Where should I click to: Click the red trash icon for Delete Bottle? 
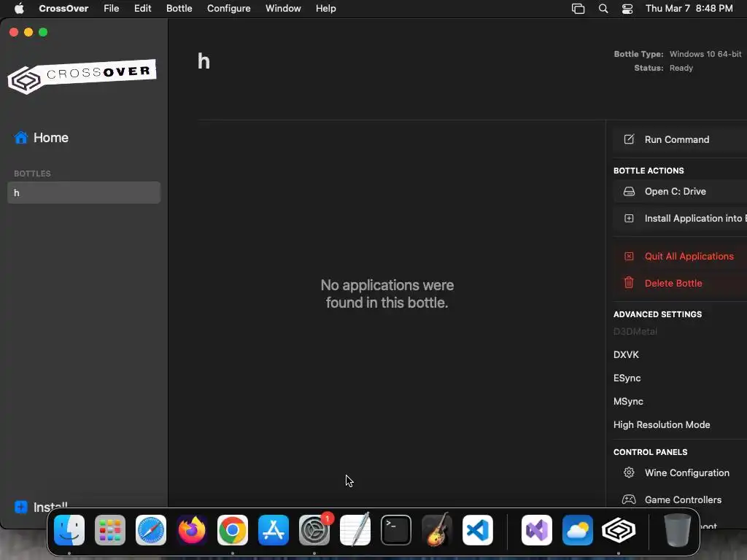click(629, 283)
